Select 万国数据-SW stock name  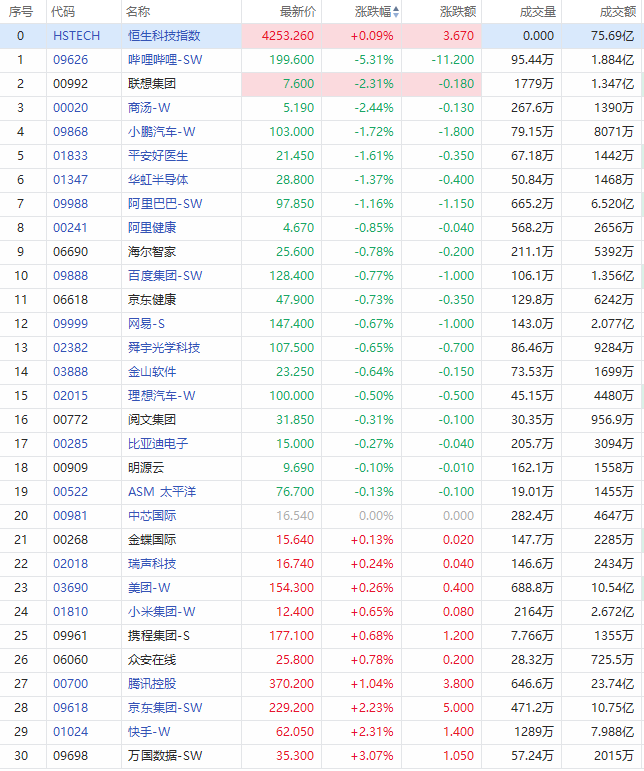(165, 756)
